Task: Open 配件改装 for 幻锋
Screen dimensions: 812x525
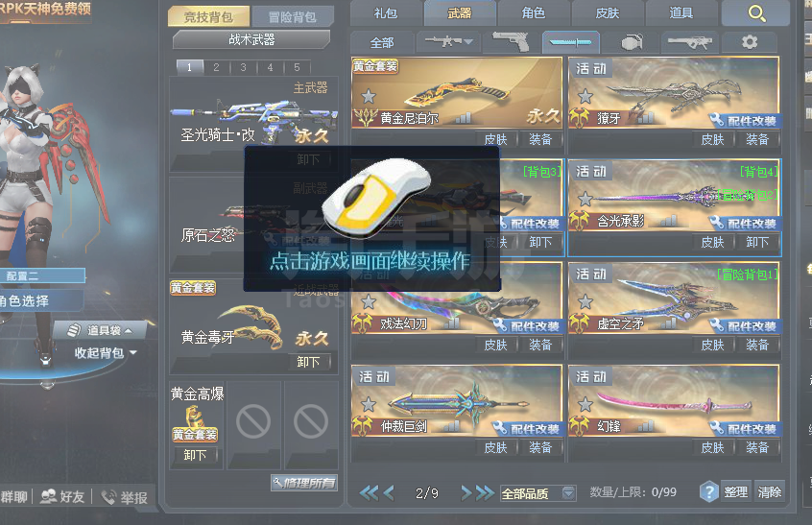Action: click(x=744, y=429)
